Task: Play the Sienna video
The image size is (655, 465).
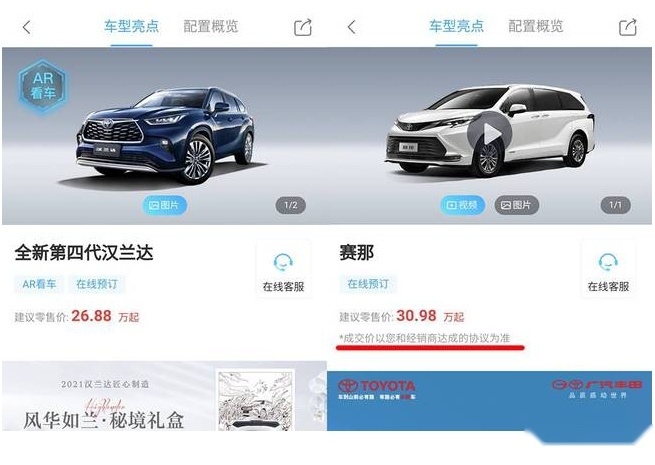Action: pos(490,134)
